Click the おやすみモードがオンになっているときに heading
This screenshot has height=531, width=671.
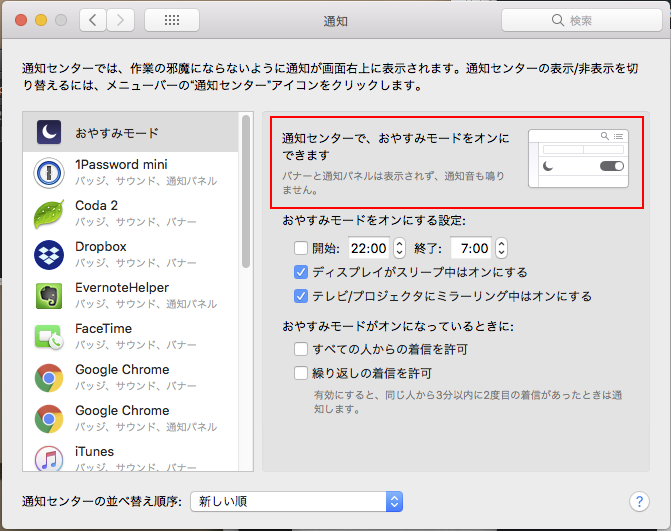[x=398, y=326]
